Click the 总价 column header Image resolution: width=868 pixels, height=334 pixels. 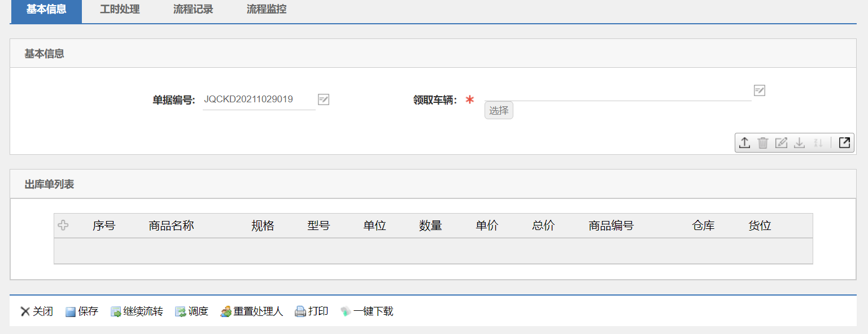(543, 226)
